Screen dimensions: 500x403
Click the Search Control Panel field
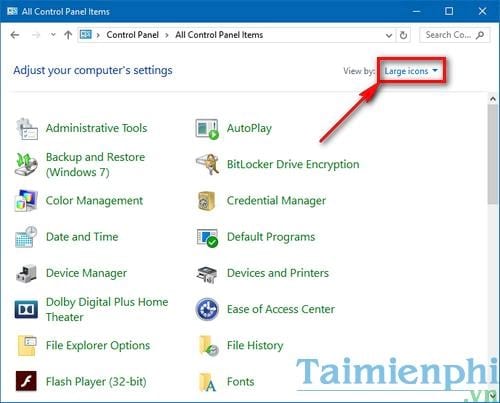click(454, 35)
